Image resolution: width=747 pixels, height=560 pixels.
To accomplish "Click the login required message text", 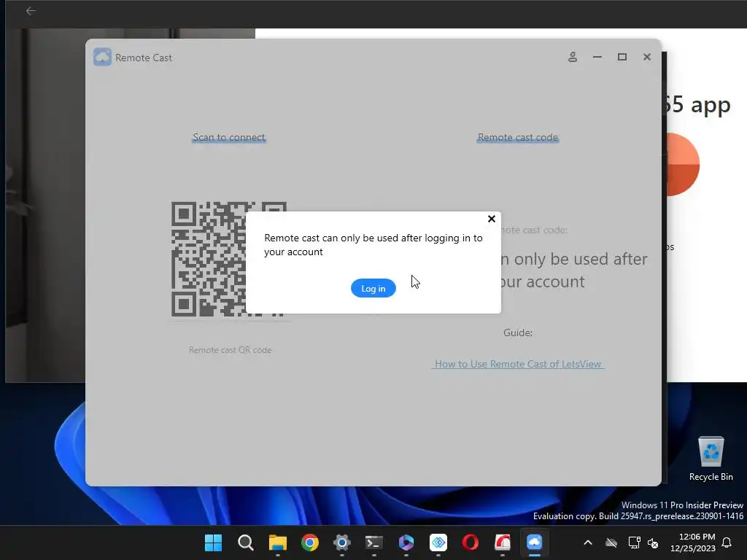I will tap(373, 245).
